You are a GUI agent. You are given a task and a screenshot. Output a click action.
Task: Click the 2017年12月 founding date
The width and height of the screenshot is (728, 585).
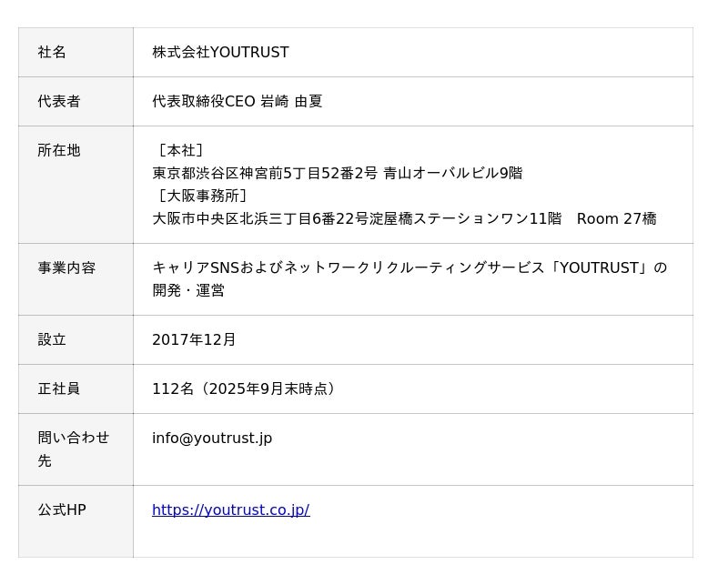tap(194, 339)
